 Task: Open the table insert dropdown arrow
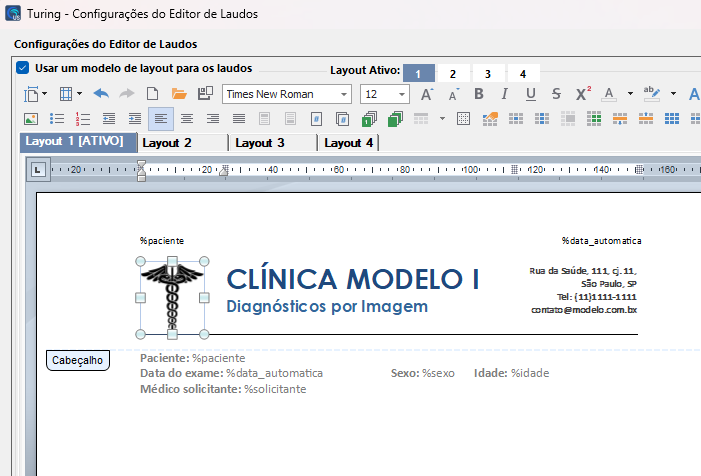(x=79, y=94)
